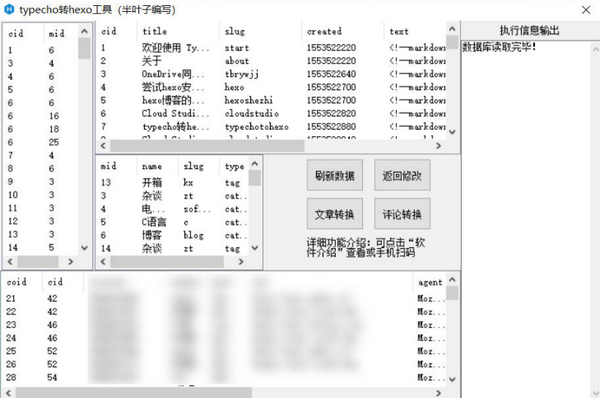Click the agent column header in comments table
The image size is (600, 398).
[x=430, y=282]
